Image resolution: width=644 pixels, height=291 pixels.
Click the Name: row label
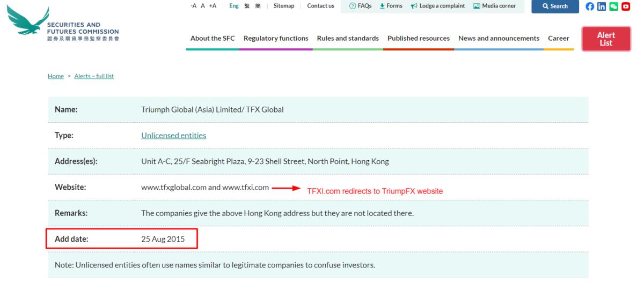67,110
